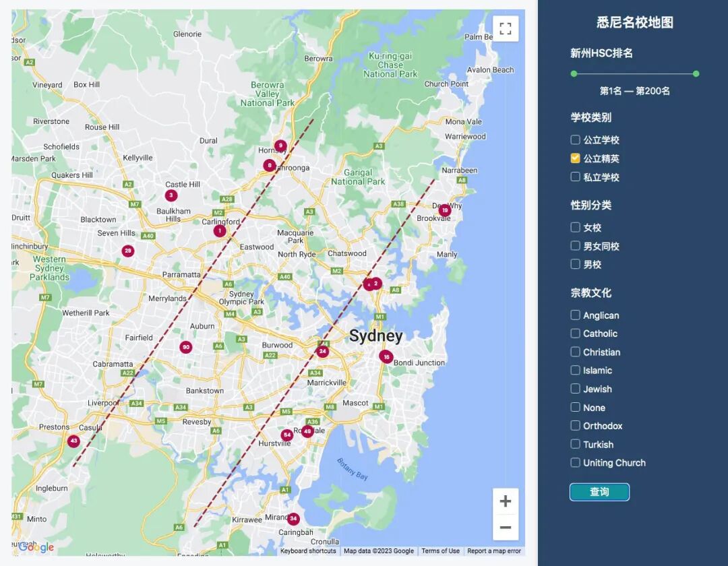Tick the Turkish religion checkbox
The height and width of the screenshot is (566, 728).
575,444
